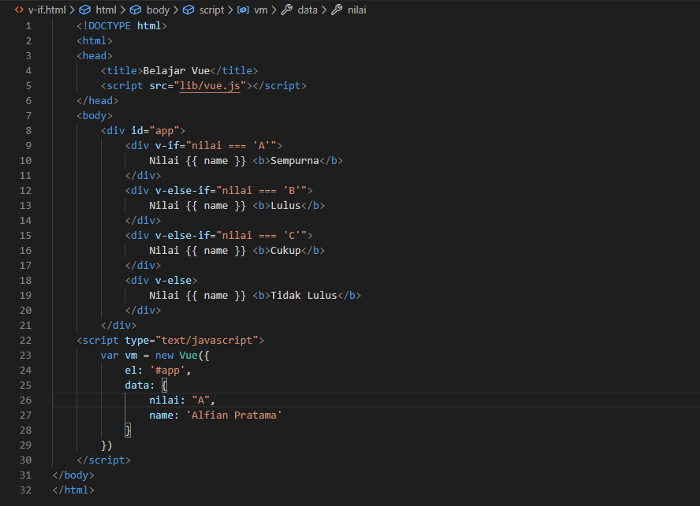Click the opening brace after data: on line 25
700x506 pixels.
[x=164, y=385]
